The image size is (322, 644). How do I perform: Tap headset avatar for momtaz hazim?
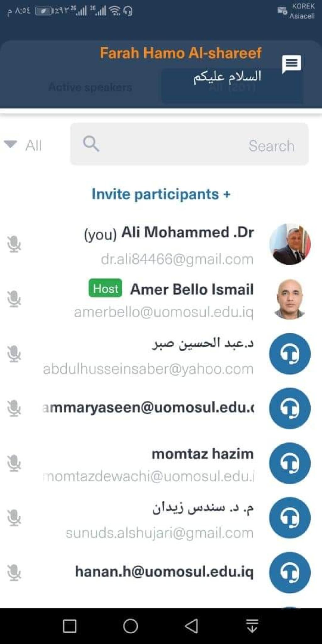pos(290,463)
